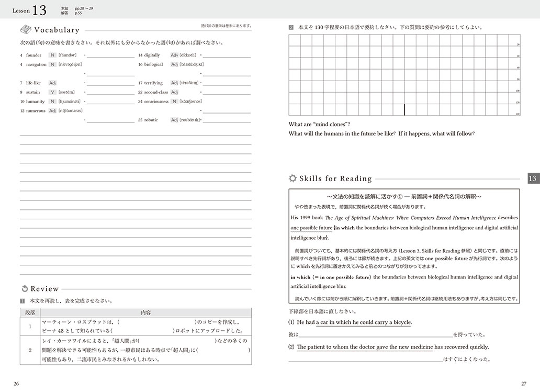Click the underlined sentence about the bicycle car
540x392 pixels.
[354, 322]
